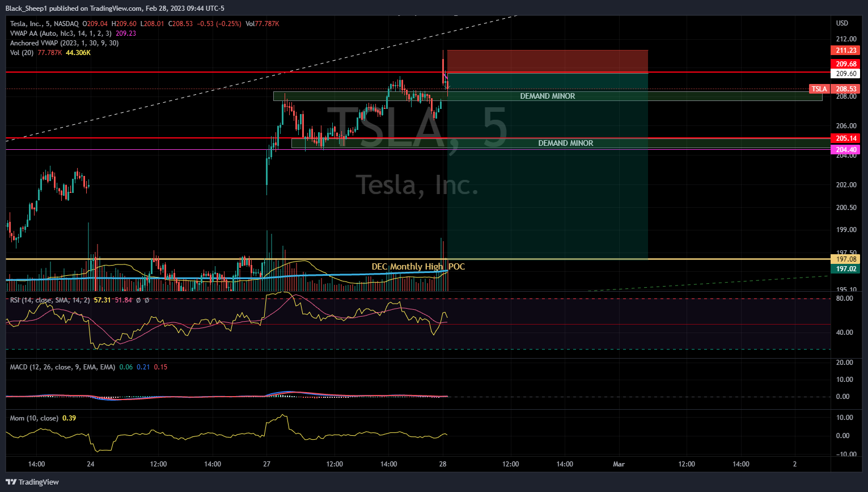Click the 209.23 VWAP value in legend
868x492 pixels.
coord(126,33)
